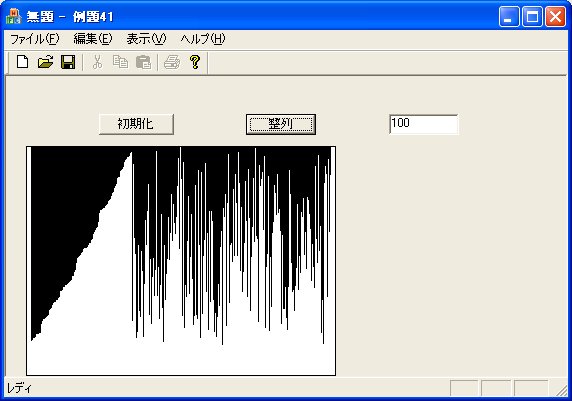Click the yellow question mark help icon

coord(195,62)
